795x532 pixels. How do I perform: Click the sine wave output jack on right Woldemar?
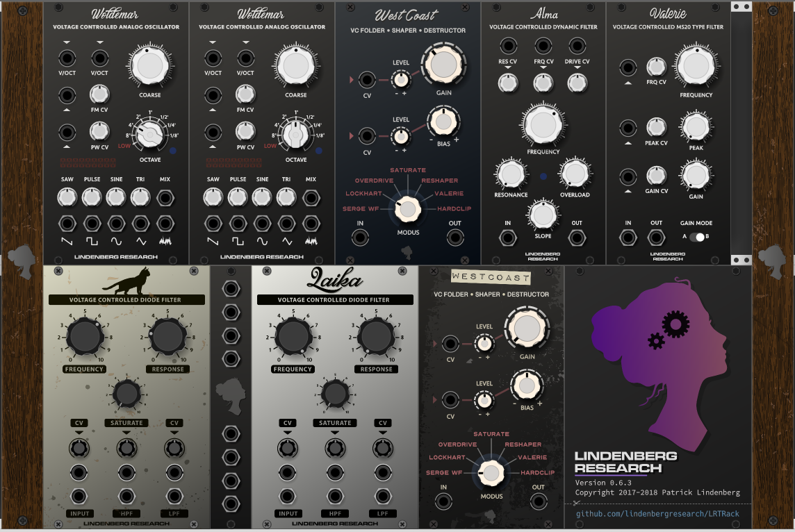tap(262, 224)
